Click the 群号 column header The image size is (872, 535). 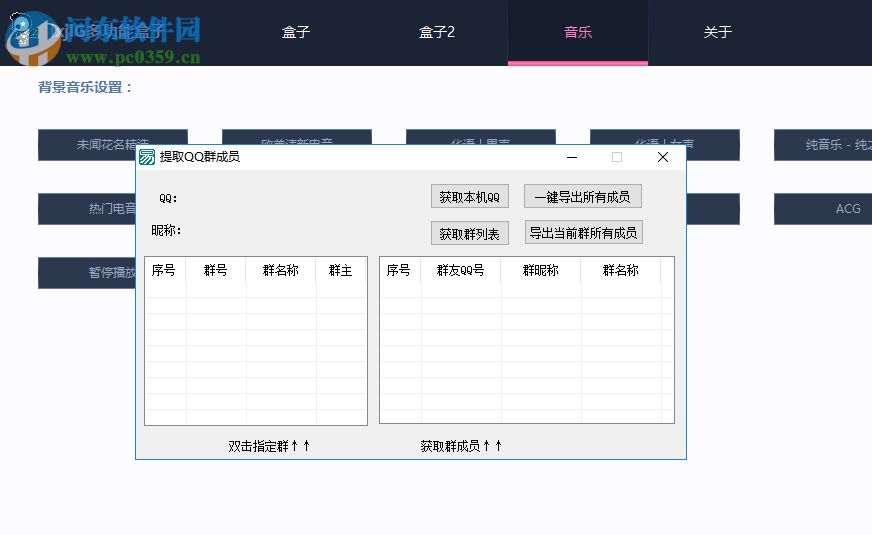click(216, 270)
